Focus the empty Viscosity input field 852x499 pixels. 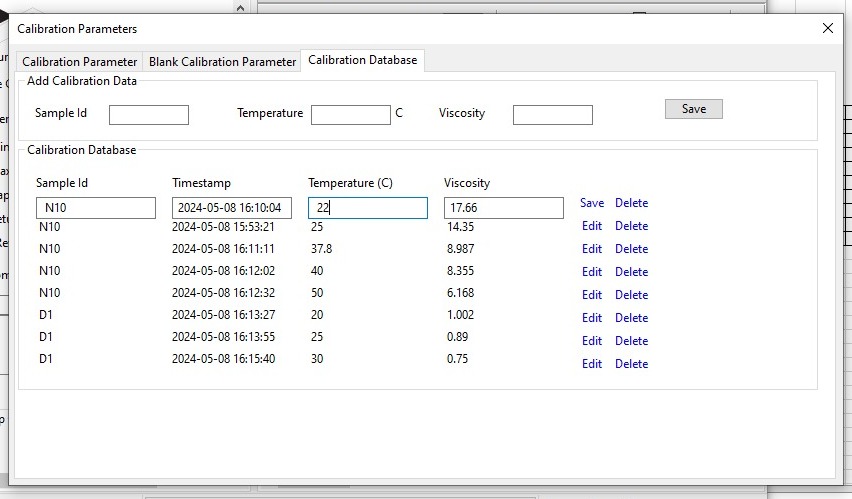pyautogui.click(x=552, y=115)
